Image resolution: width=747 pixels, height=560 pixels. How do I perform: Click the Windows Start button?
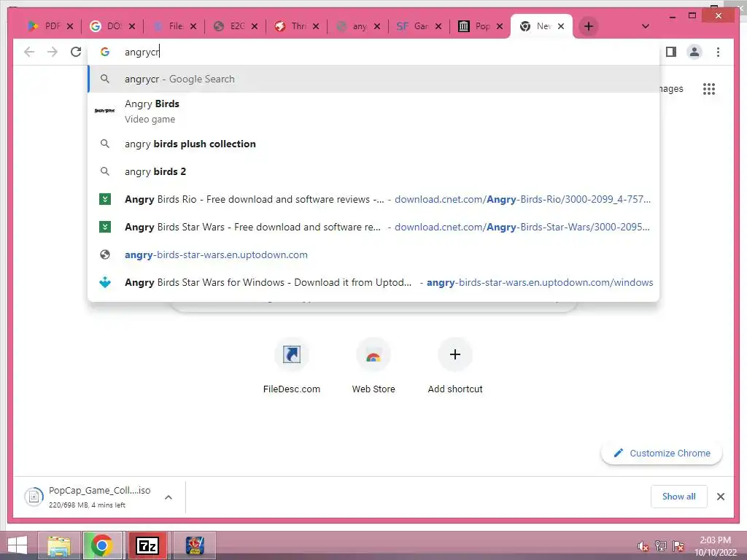click(x=18, y=545)
